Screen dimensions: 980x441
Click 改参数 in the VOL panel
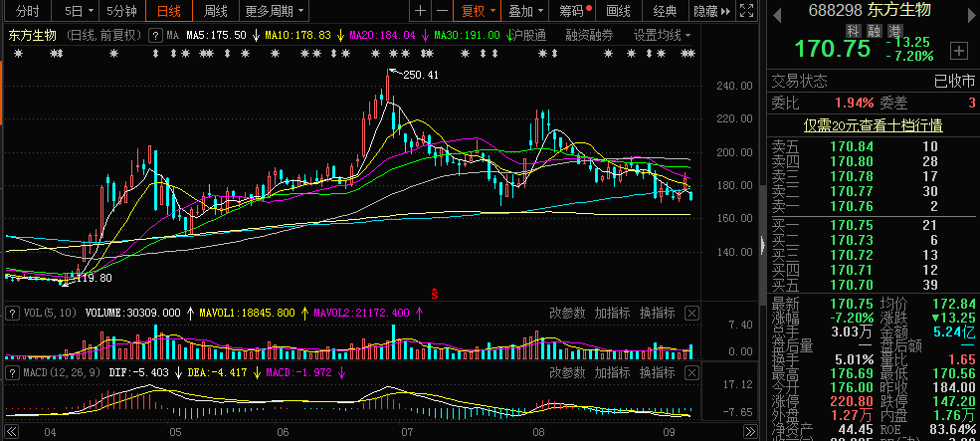567,313
